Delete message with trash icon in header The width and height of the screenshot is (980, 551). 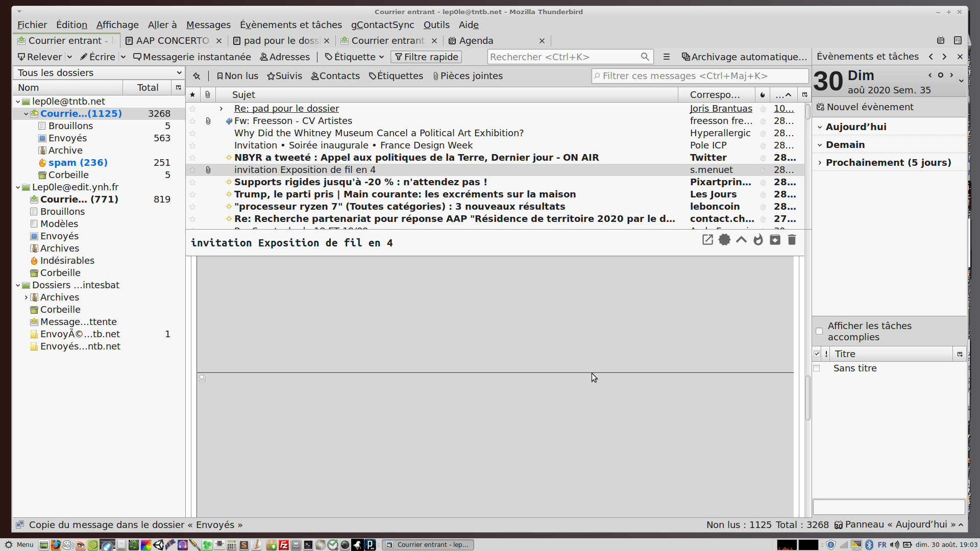(x=792, y=240)
